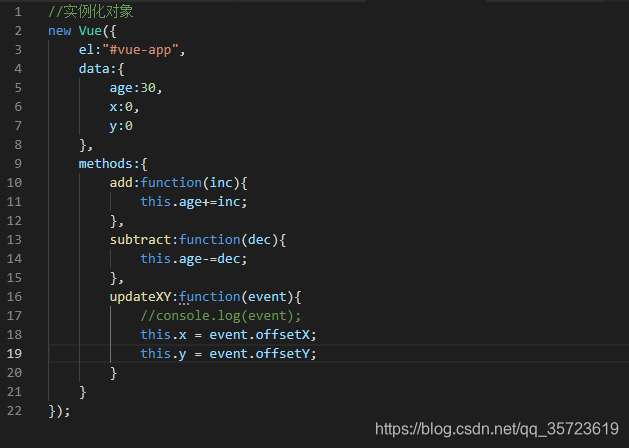Select line number 5 in the gutter
Viewport: 629px width, 448px height.
tap(18, 88)
